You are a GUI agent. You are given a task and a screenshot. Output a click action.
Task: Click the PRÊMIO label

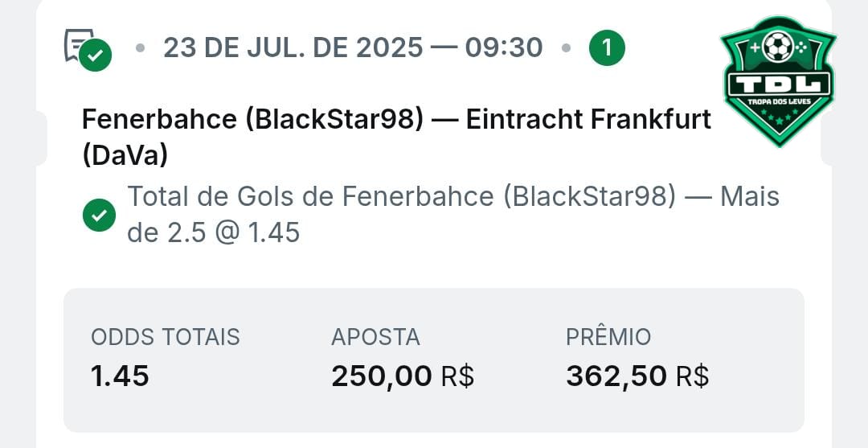point(608,337)
